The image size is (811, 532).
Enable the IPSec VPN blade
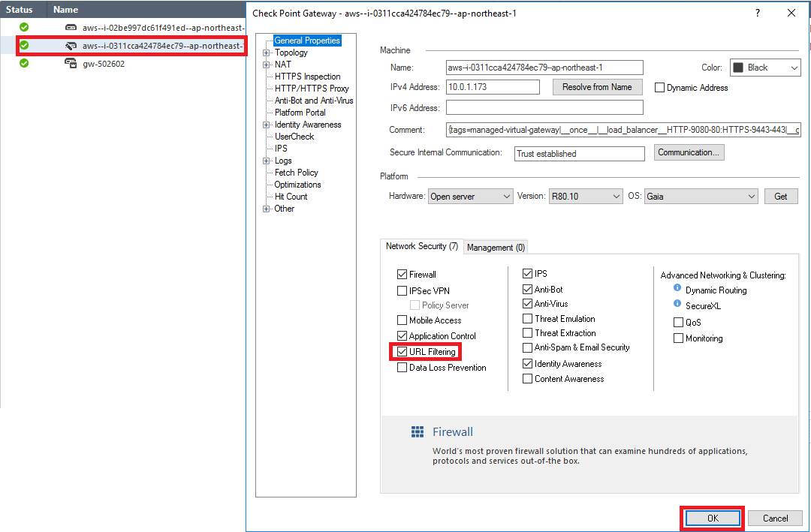tap(402, 290)
